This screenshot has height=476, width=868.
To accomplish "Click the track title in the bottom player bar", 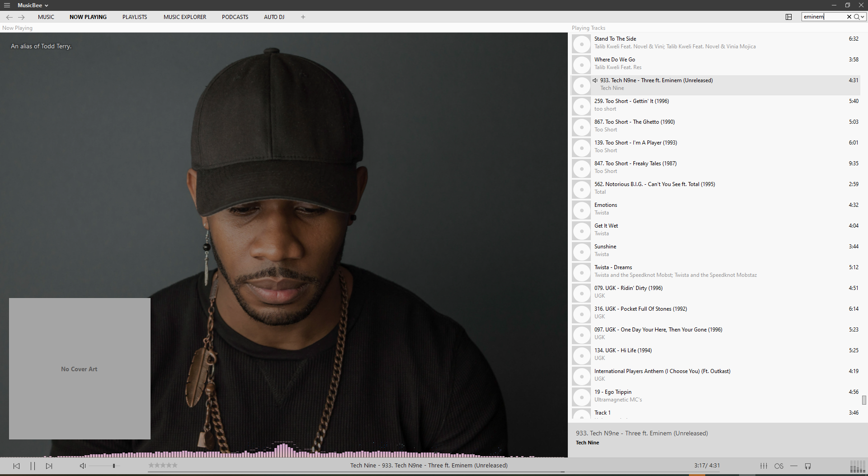I will point(429,465).
